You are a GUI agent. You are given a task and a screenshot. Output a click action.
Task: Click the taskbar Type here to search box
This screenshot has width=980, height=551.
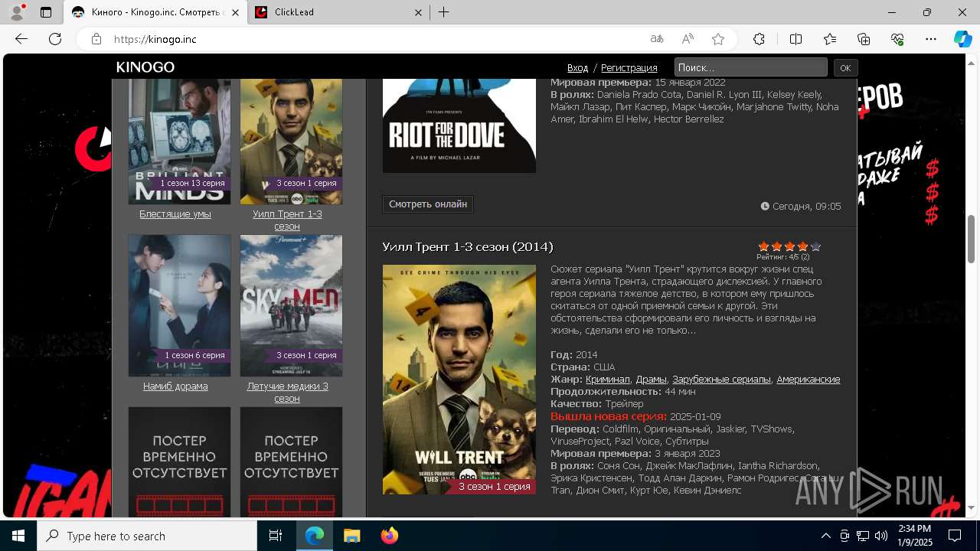(x=147, y=536)
